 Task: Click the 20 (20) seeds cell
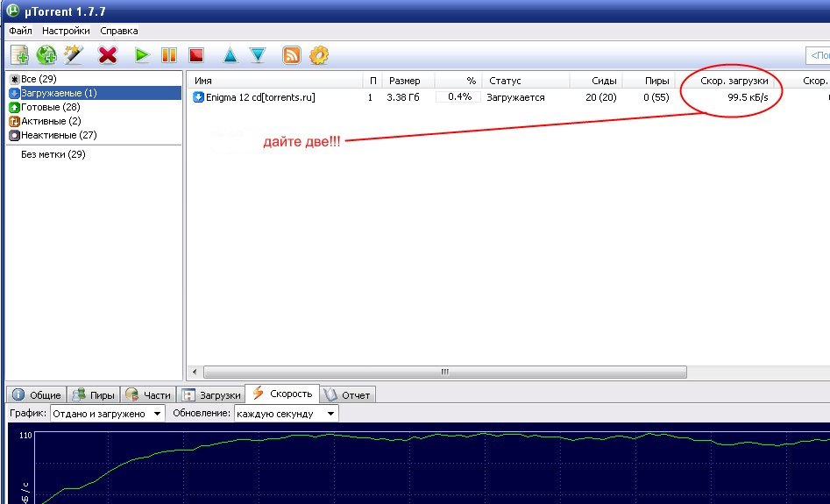point(600,97)
